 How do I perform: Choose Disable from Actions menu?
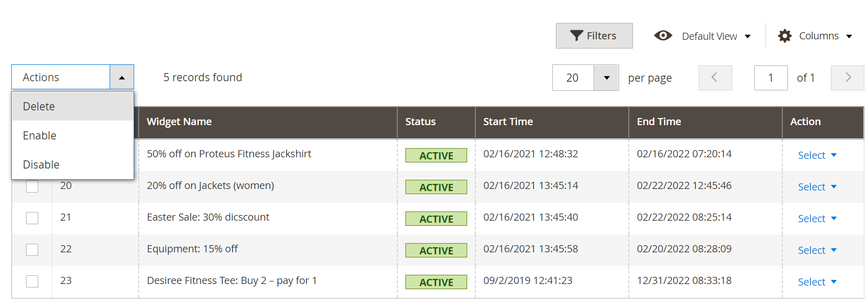pyautogui.click(x=41, y=164)
